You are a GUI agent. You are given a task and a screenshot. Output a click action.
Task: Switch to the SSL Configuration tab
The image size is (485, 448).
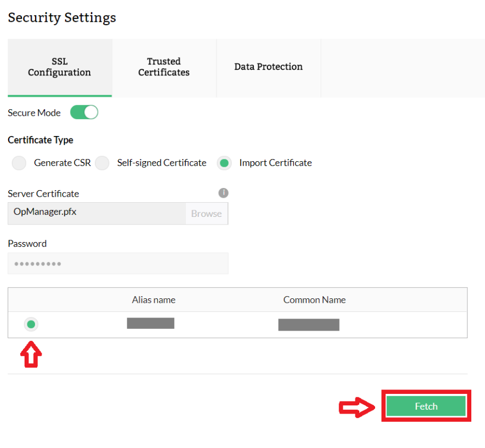click(59, 67)
